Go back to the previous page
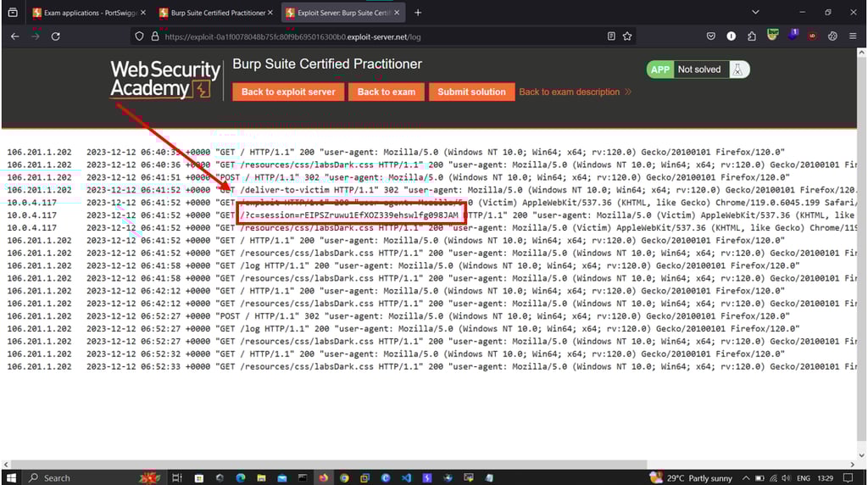 [x=15, y=36]
